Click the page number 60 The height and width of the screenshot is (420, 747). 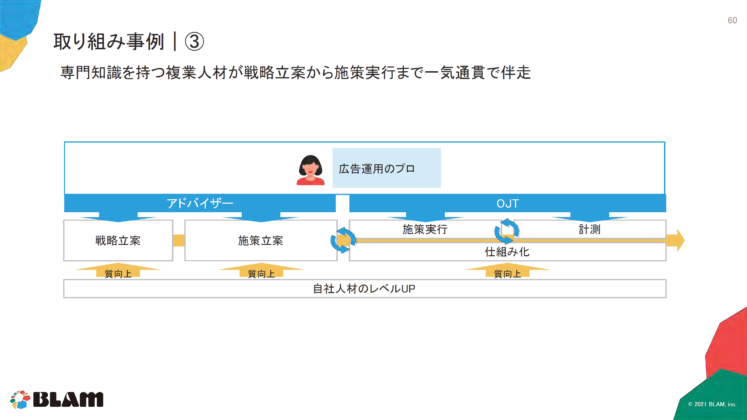[x=732, y=20]
